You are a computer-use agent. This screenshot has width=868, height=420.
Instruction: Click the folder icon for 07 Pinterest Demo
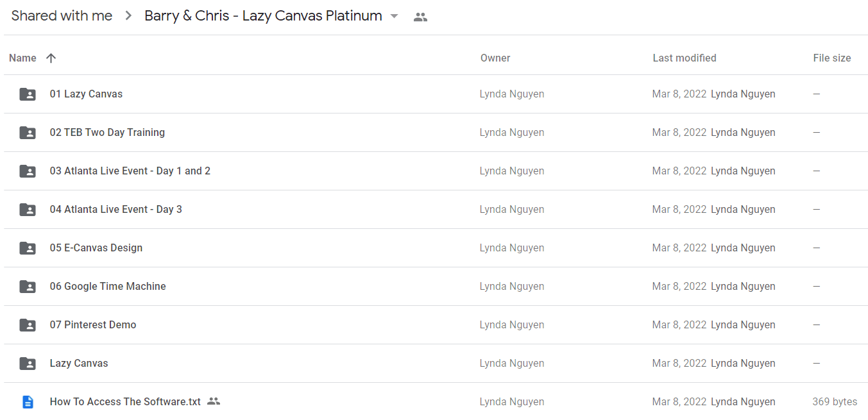pyautogui.click(x=28, y=325)
